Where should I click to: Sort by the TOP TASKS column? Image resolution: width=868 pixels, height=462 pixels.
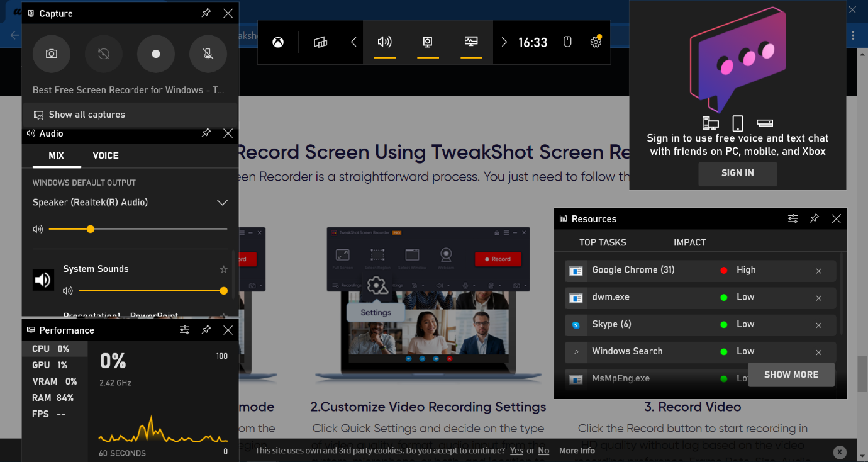pos(603,242)
